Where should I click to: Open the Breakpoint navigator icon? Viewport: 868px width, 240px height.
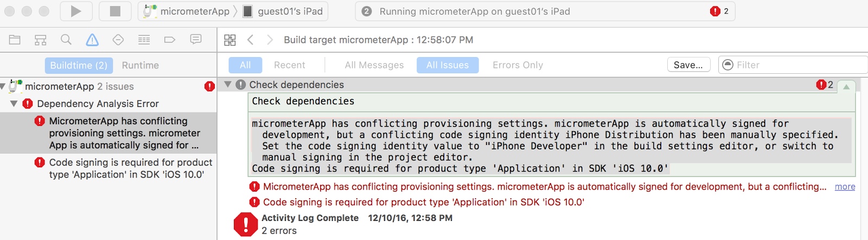170,40
